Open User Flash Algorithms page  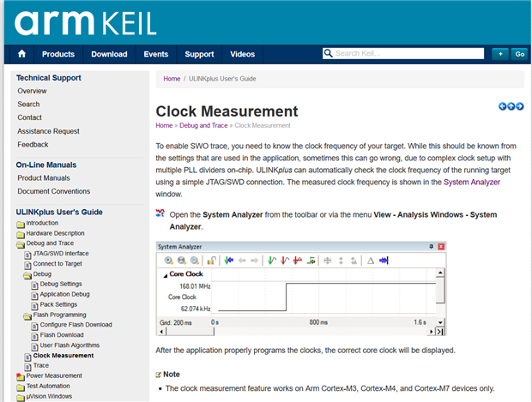tap(70, 345)
